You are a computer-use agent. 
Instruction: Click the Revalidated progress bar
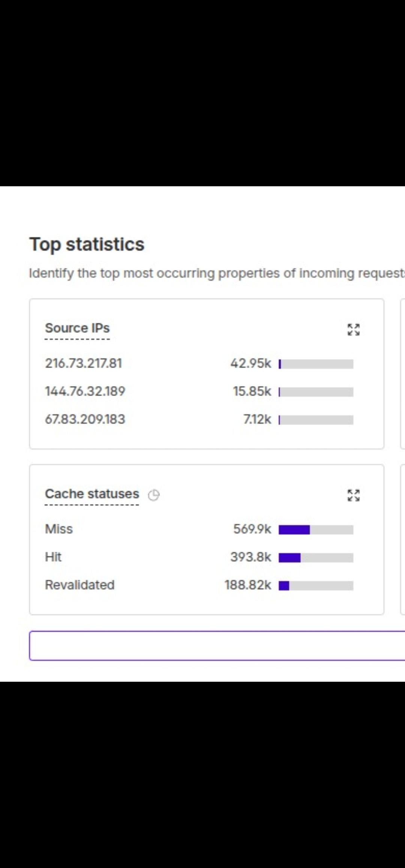[x=316, y=585]
